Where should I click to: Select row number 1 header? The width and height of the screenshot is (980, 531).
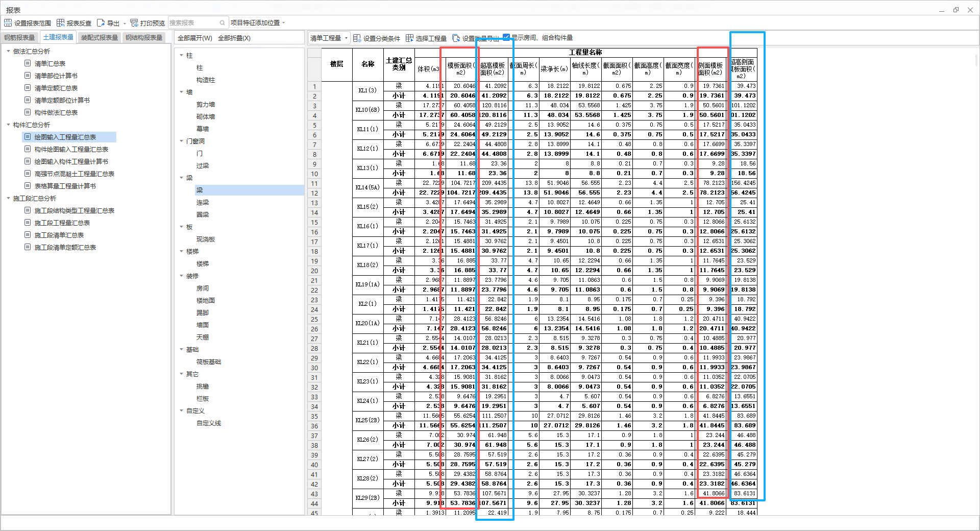pos(314,86)
